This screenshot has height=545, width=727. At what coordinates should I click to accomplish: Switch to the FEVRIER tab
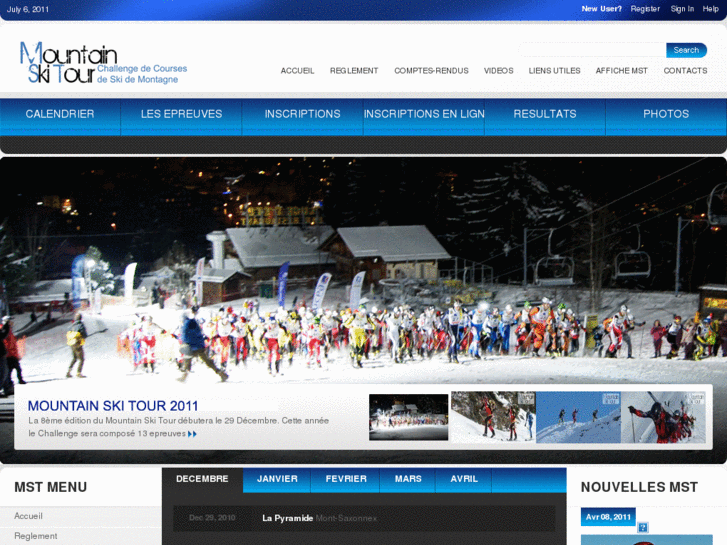pos(346,480)
